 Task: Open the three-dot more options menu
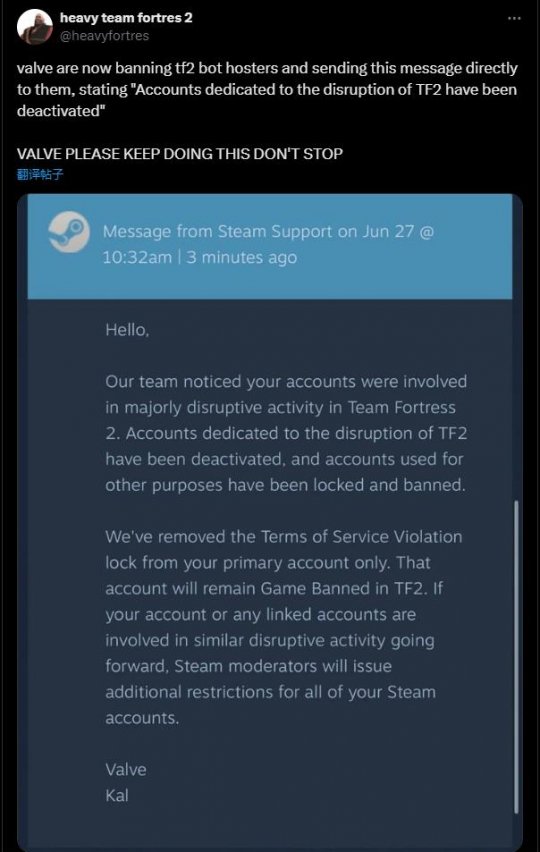pyautogui.click(x=514, y=18)
